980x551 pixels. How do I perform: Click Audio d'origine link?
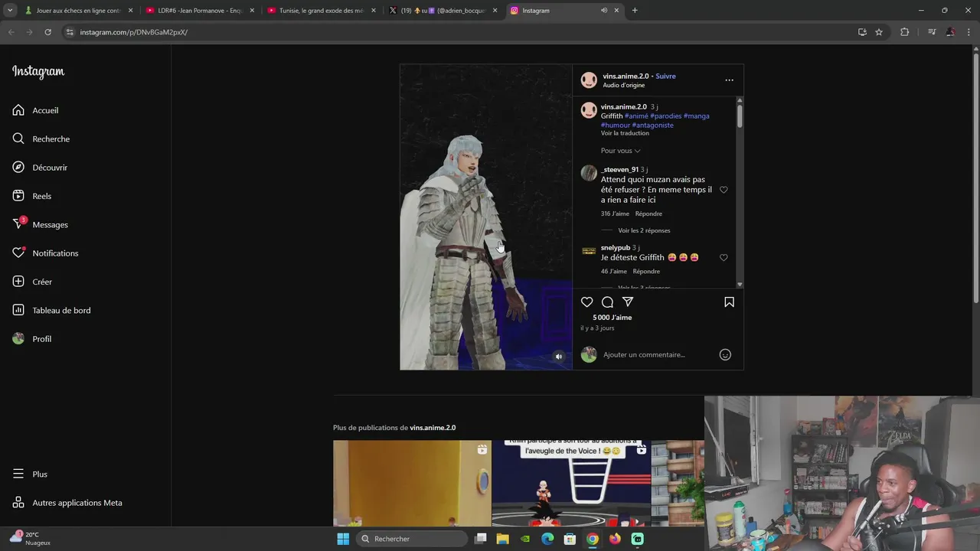tap(623, 86)
